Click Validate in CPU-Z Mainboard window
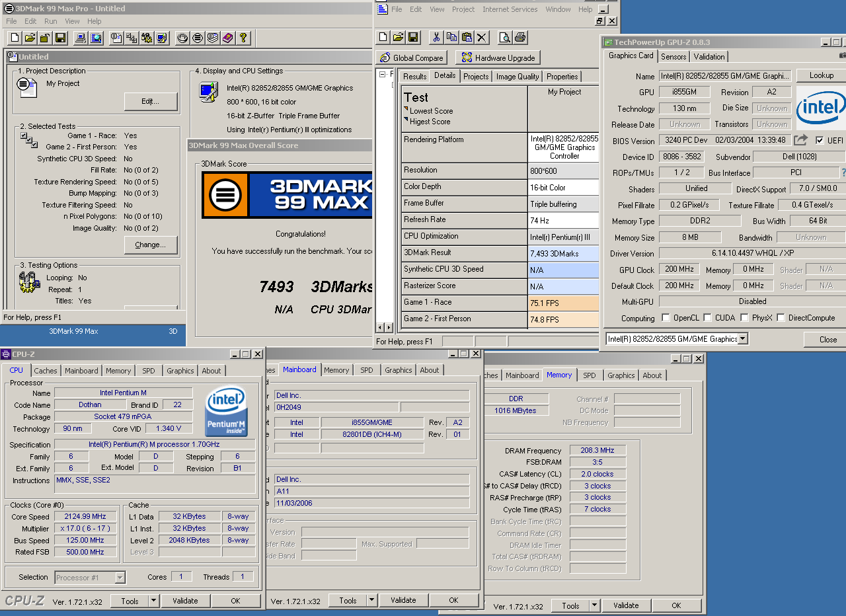Viewport: 846px width, 616px height. click(x=403, y=601)
